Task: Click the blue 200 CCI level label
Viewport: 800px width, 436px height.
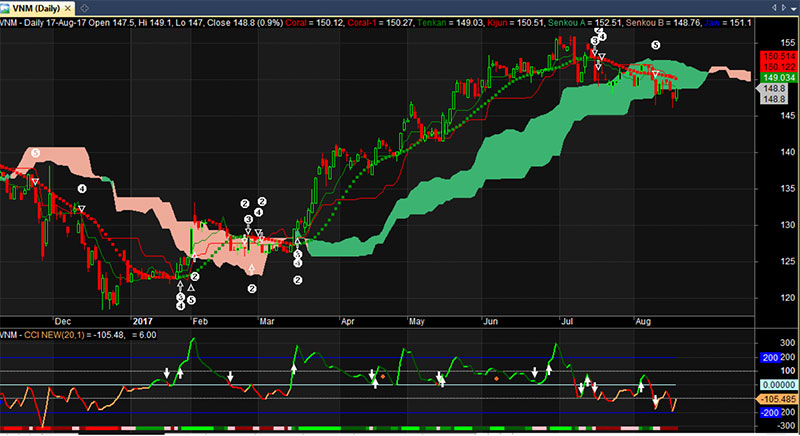Action: pos(770,357)
